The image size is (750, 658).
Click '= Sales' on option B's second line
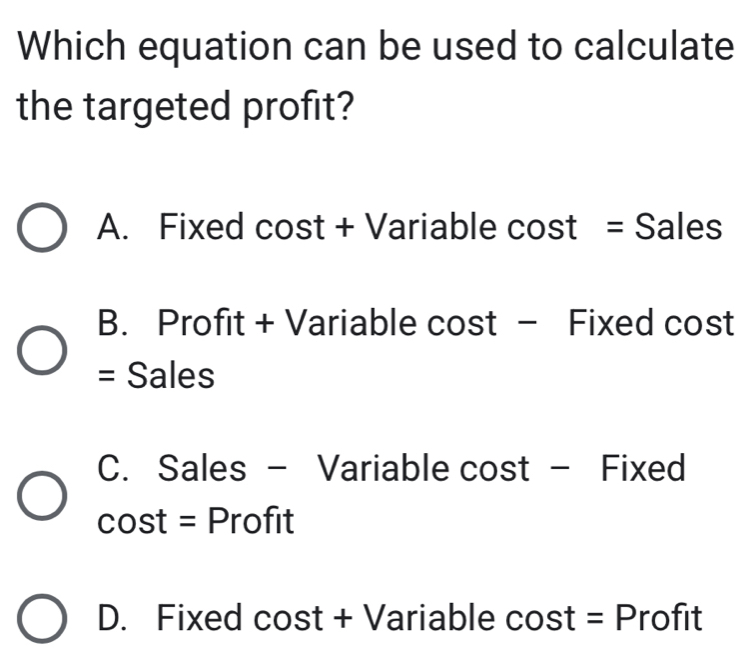pyautogui.click(x=155, y=377)
